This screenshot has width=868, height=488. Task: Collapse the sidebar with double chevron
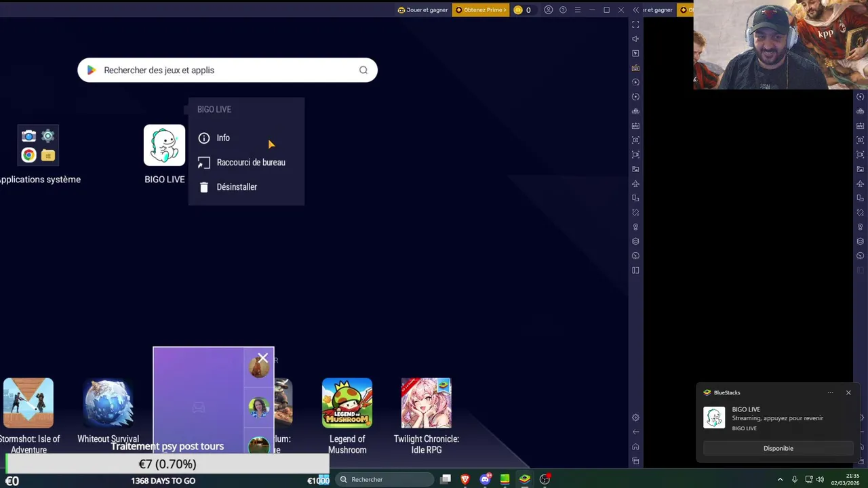click(x=636, y=10)
